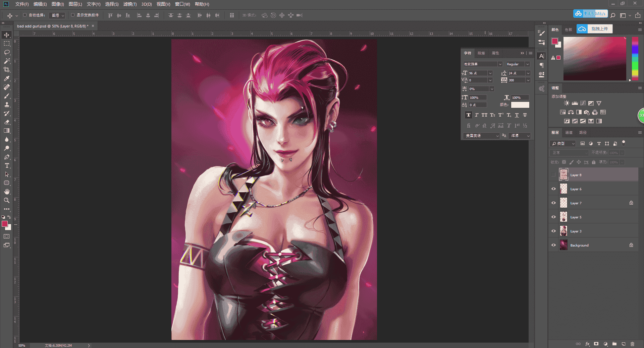Screen dimensions: 644x348
Task: Select the Brush tool
Action: tap(7, 96)
